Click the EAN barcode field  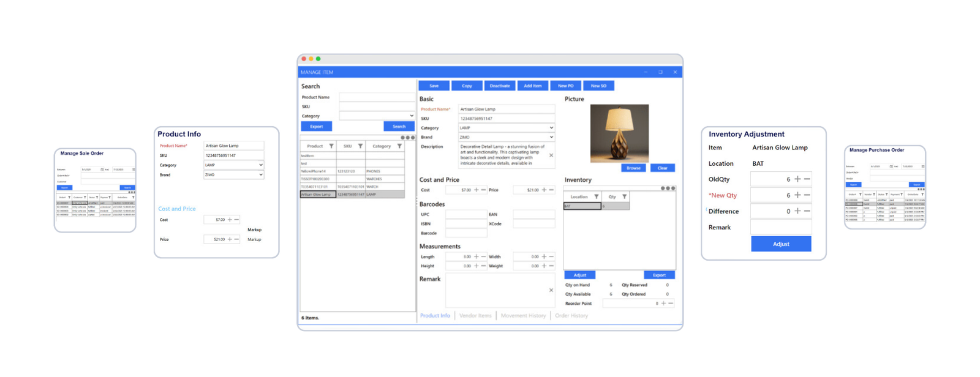point(533,215)
